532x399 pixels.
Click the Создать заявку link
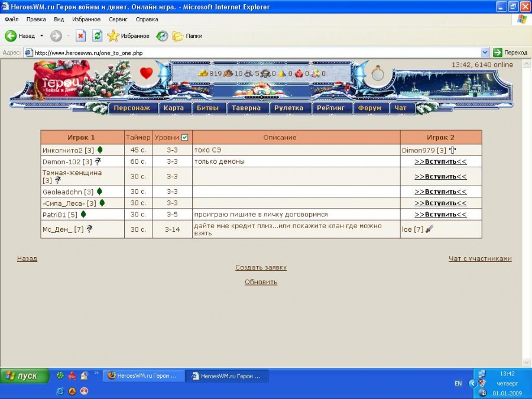click(x=261, y=267)
